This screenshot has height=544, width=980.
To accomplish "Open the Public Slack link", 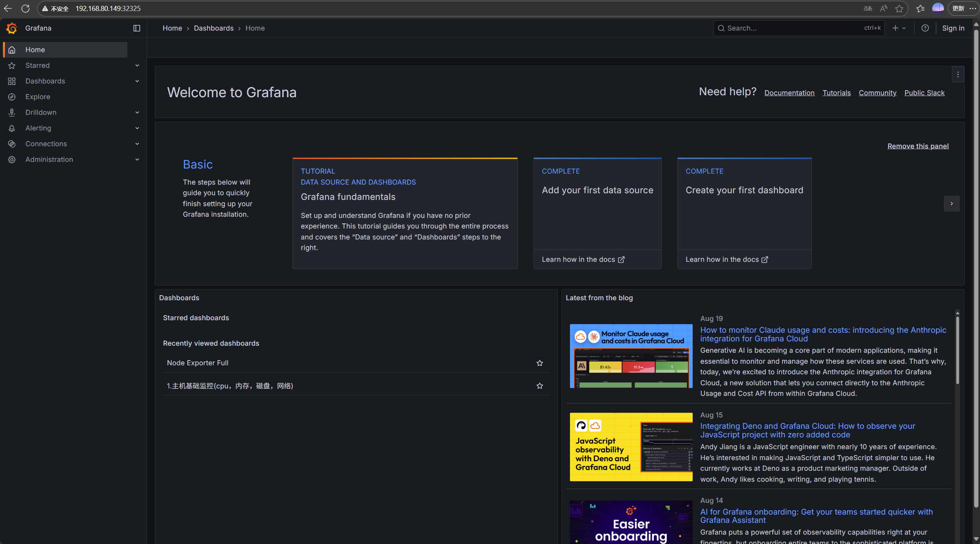I will [x=924, y=93].
